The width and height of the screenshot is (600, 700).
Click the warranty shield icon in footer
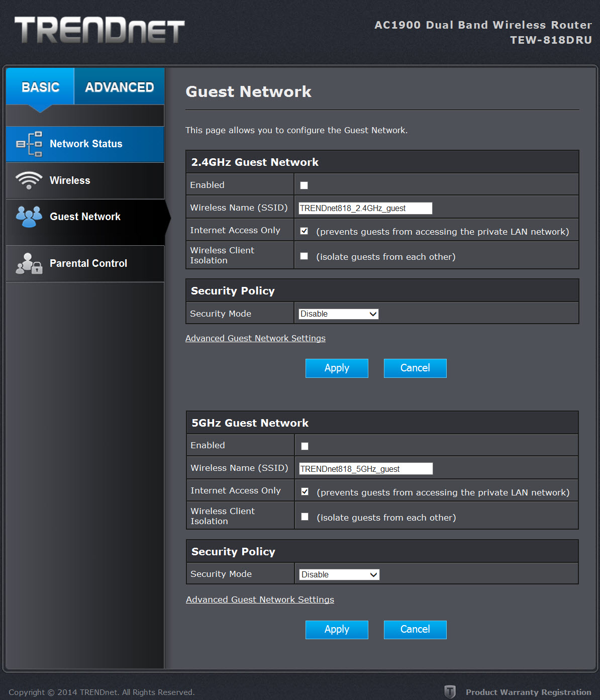coord(450,692)
